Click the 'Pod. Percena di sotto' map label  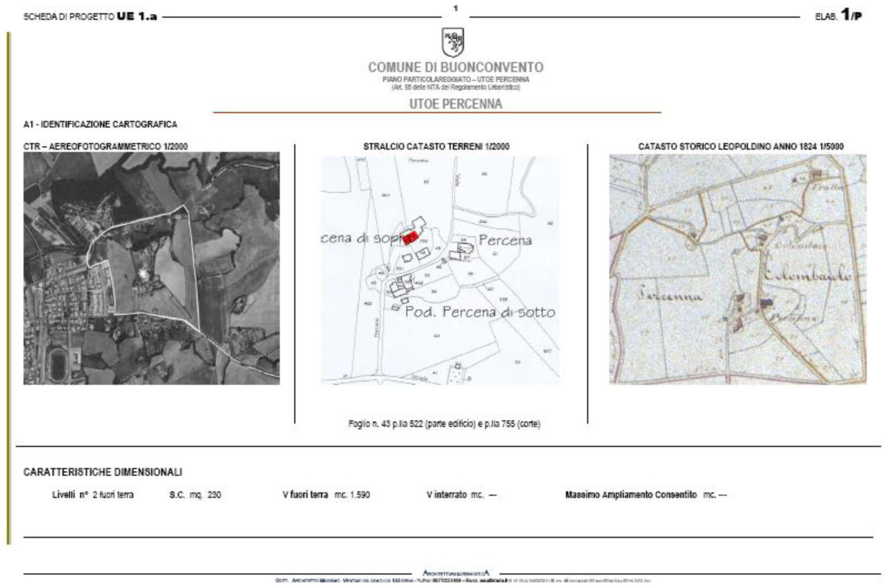[480, 312]
